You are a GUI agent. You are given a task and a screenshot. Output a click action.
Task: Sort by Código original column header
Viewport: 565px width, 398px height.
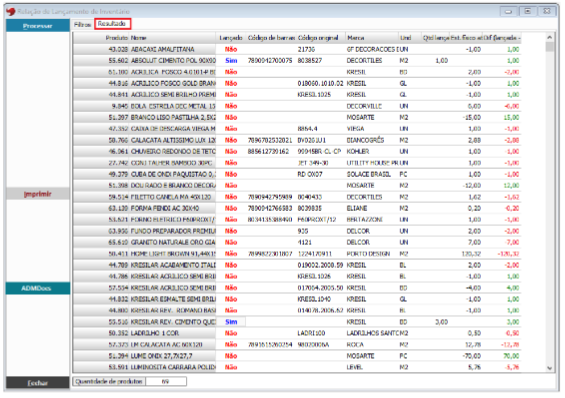click(x=321, y=38)
